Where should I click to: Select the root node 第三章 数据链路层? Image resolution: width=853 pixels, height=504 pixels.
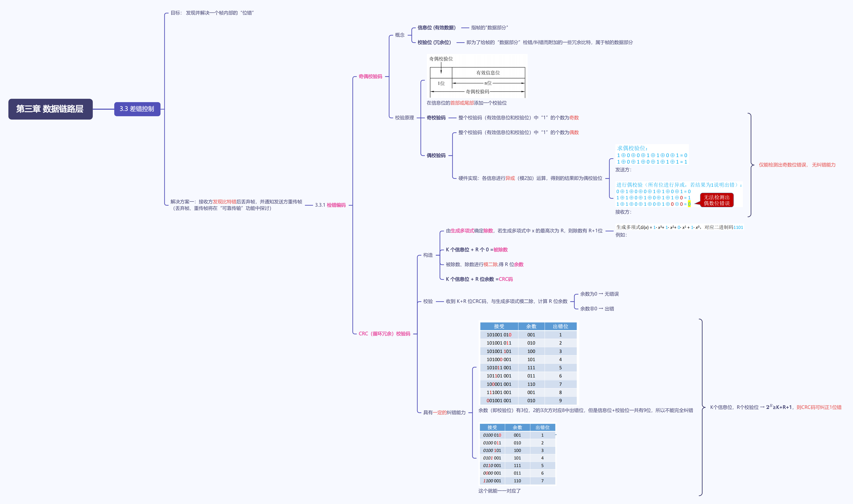[50, 109]
